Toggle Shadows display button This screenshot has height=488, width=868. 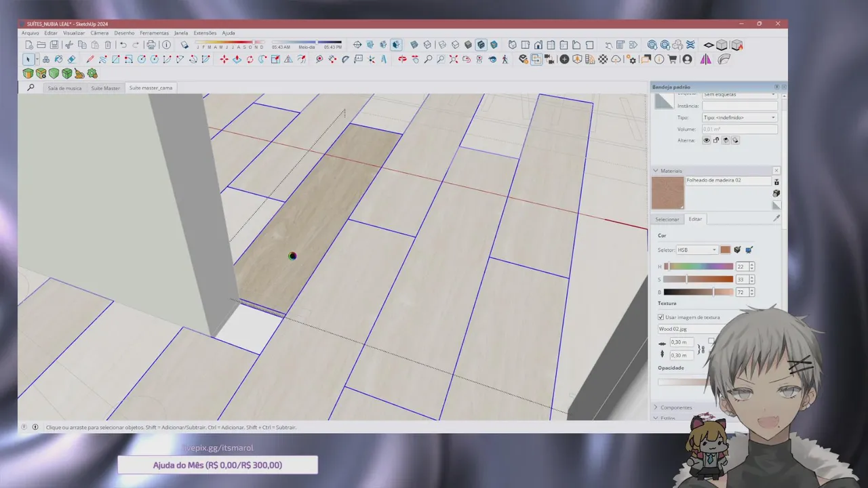[184, 45]
